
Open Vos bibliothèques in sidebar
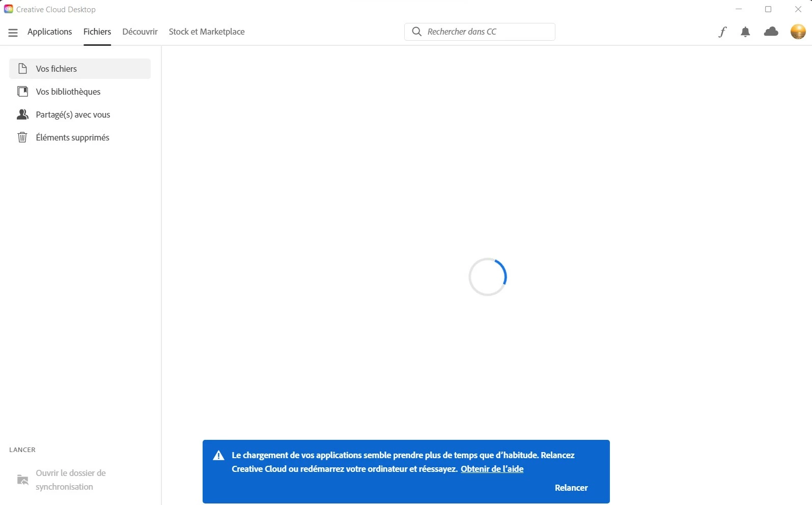tap(80, 92)
